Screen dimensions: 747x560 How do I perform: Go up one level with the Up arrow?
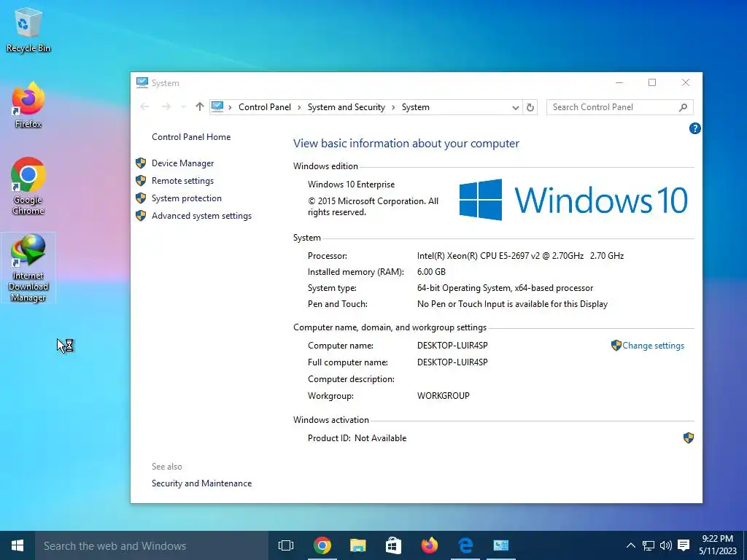(x=200, y=107)
